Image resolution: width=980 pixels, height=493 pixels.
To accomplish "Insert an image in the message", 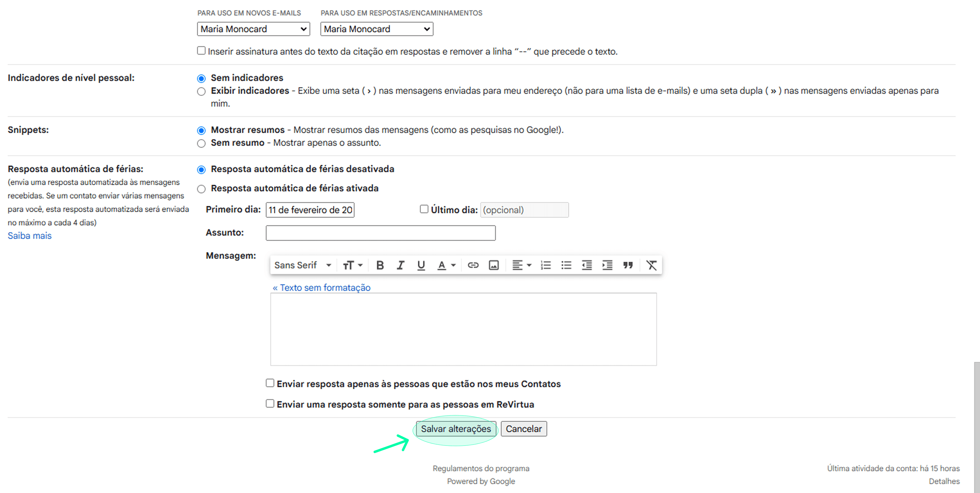I will pos(493,265).
